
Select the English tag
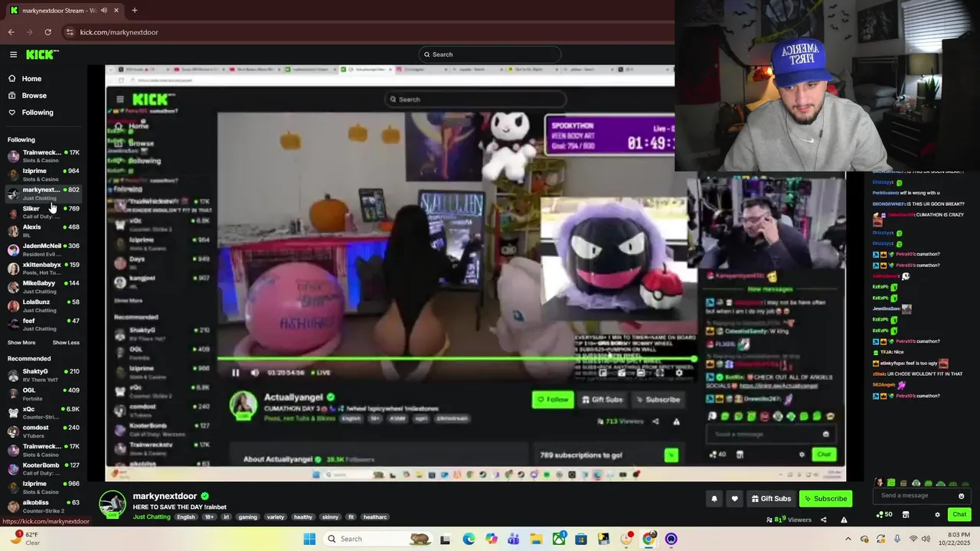click(x=186, y=517)
